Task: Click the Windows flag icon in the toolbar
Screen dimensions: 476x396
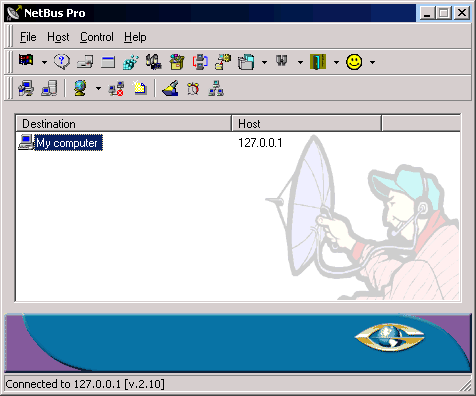Action: click(26, 61)
